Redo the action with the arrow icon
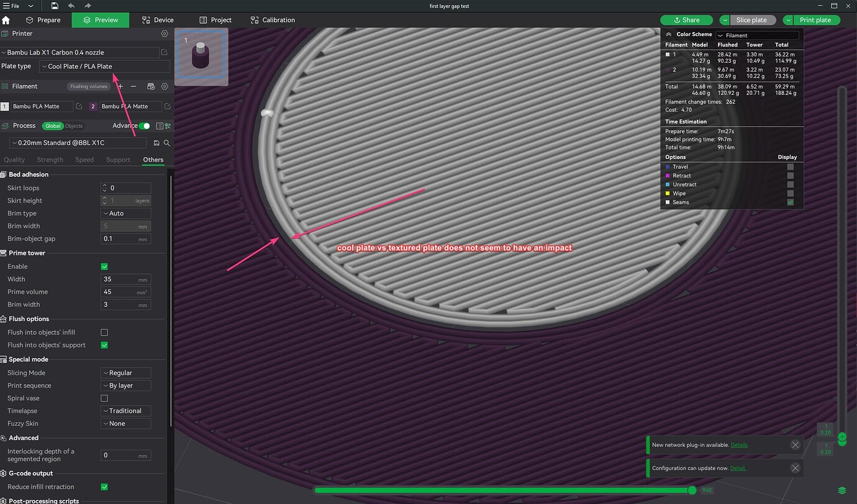 pos(88,6)
